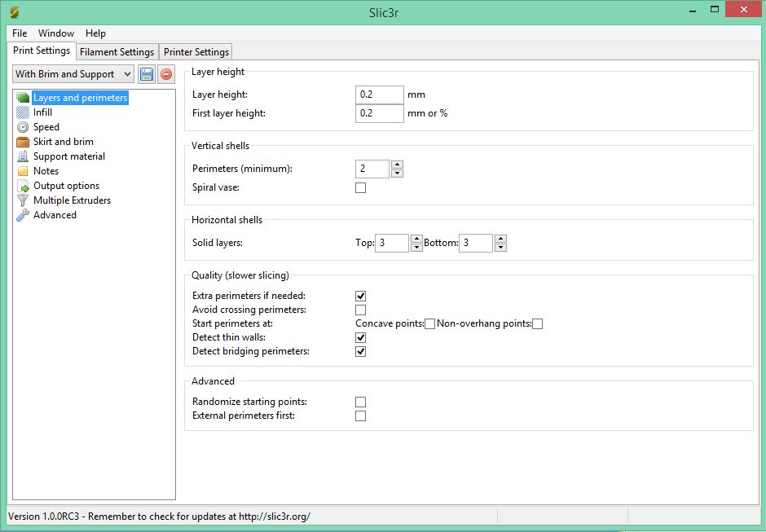
Task: Open the Output options icon
Action: (23, 186)
